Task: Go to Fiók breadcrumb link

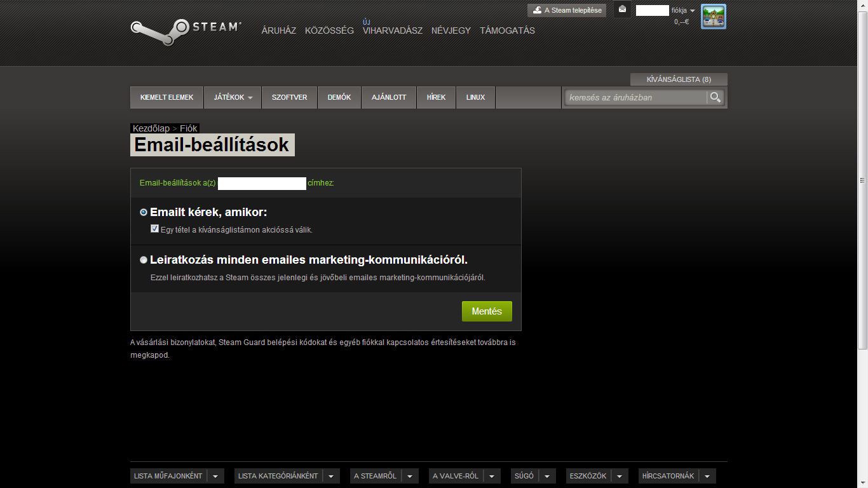Action: pos(189,128)
